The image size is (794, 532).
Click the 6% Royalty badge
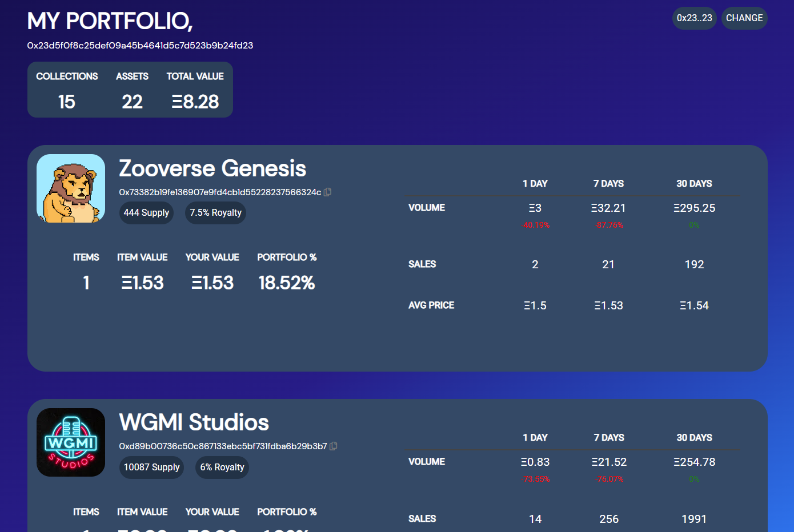coord(222,467)
